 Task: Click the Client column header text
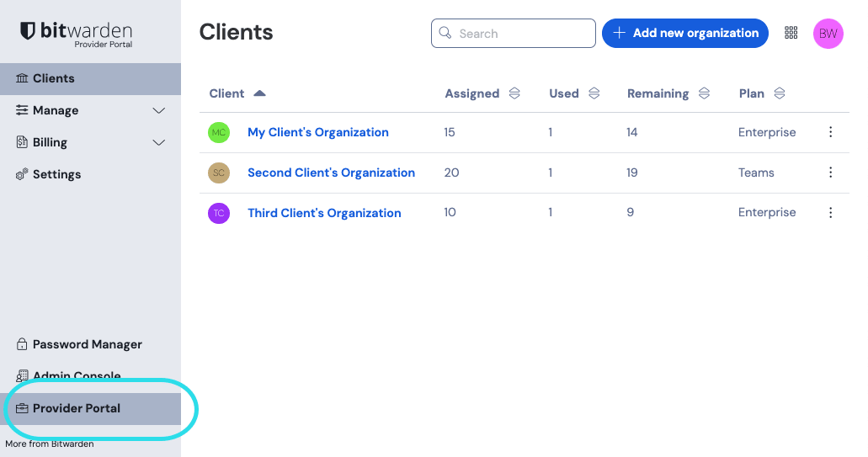(x=226, y=93)
